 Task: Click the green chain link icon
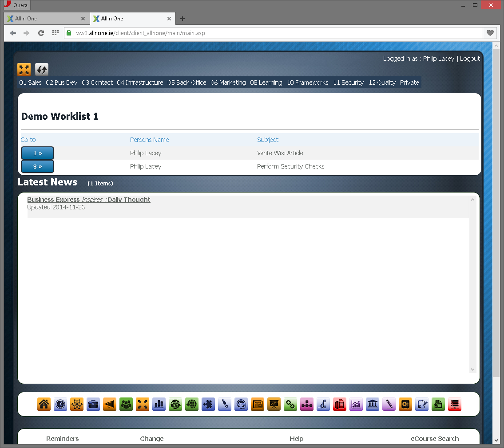(290, 404)
